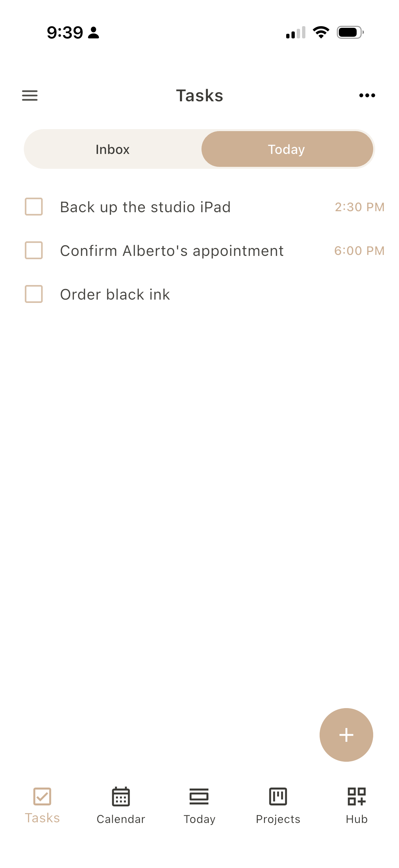Select the Today segment at top
The width and height of the screenshot is (399, 868).
[287, 149]
